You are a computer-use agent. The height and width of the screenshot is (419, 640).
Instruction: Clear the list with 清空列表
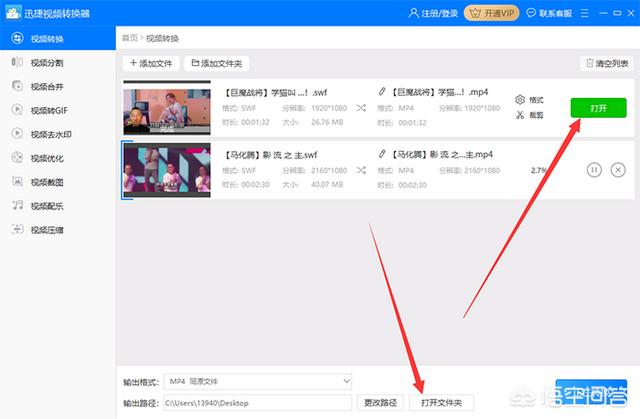pyautogui.click(x=607, y=63)
